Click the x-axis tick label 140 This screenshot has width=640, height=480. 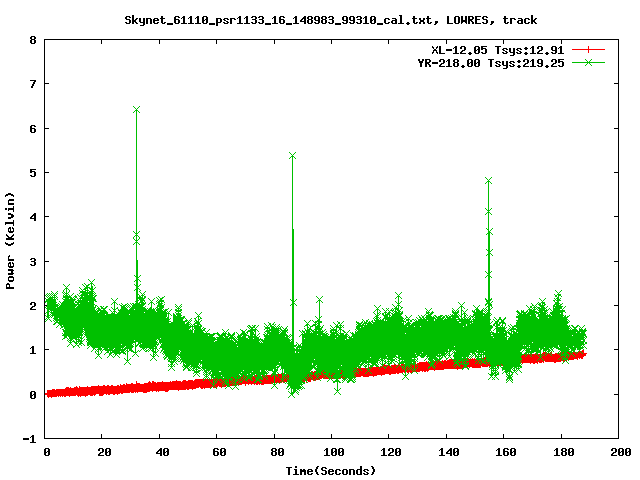(x=446, y=452)
